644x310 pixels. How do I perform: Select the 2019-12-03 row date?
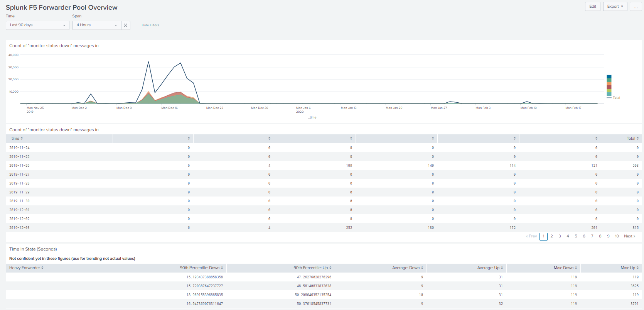point(19,228)
